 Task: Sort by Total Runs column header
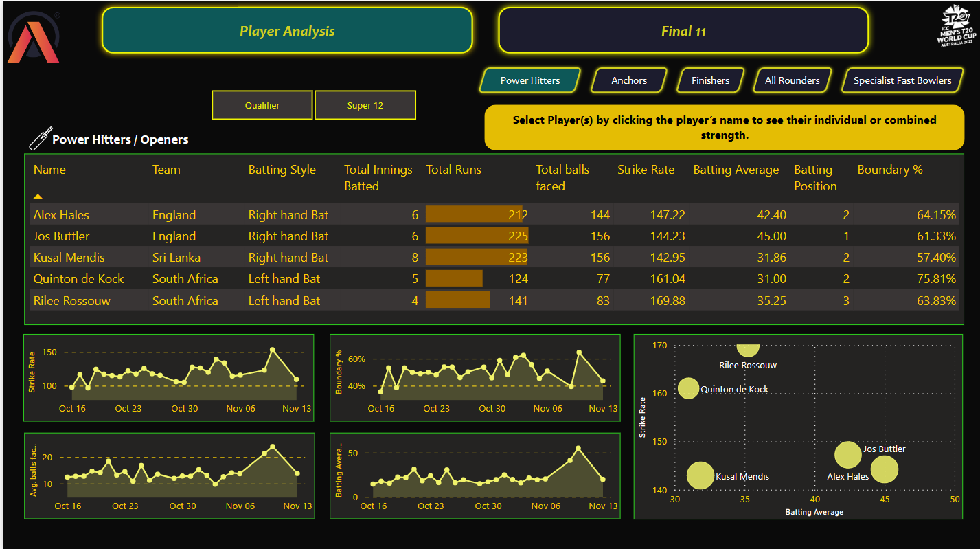coord(453,170)
